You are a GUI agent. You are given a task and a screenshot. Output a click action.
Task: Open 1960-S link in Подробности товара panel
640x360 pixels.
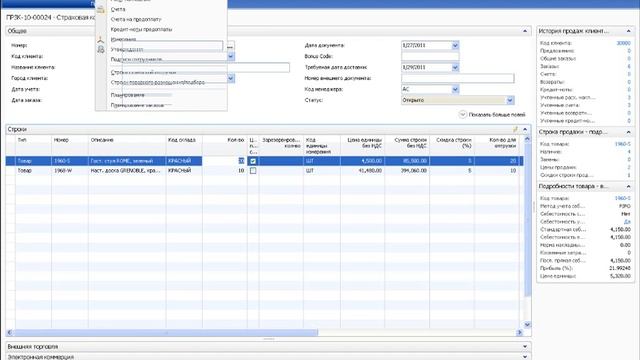(623, 198)
